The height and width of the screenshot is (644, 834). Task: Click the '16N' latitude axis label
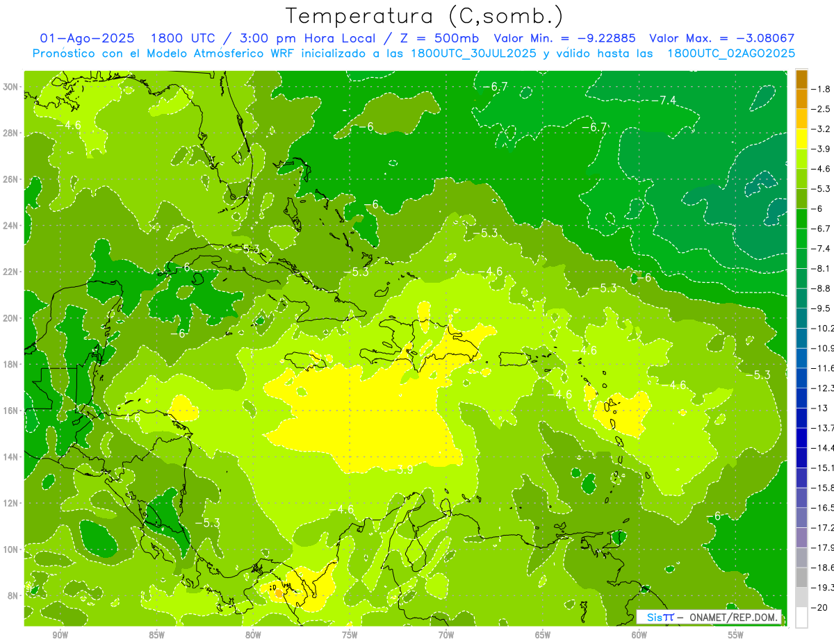click(x=12, y=411)
